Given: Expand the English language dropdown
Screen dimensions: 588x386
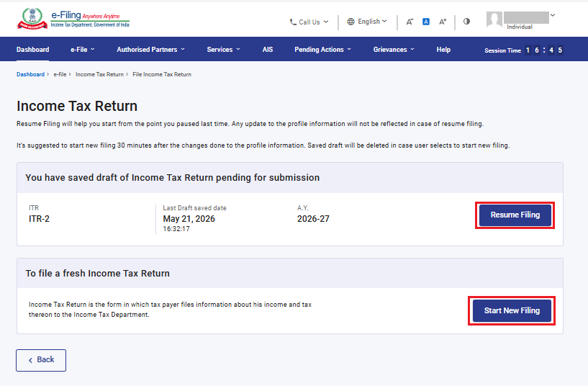Looking at the screenshot, I should [367, 22].
